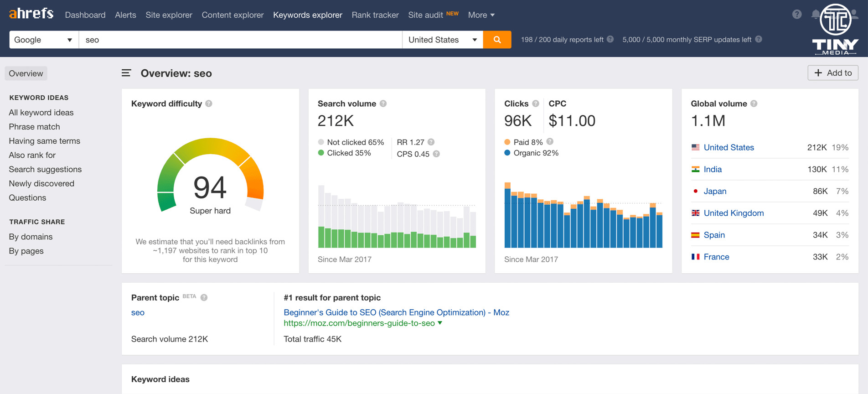Open the United States country dropdown
This screenshot has width=868, height=394.
[x=442, y=40]
